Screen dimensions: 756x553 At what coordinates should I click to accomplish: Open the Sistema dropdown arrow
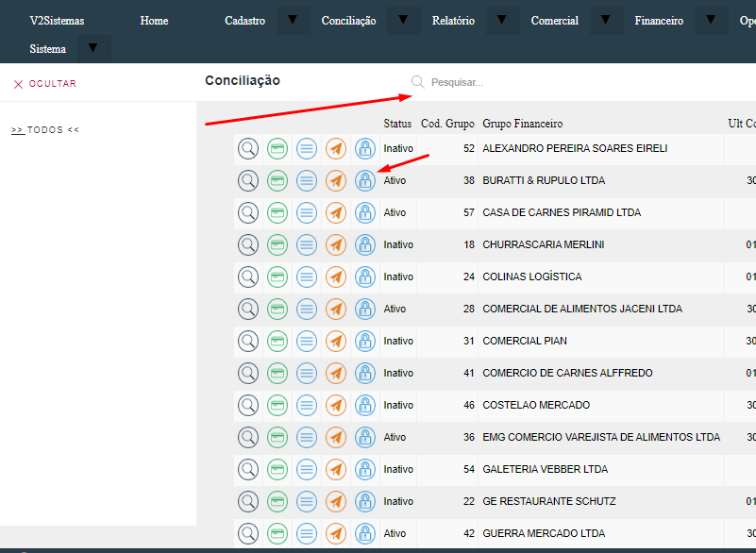[x=93, y=49]
